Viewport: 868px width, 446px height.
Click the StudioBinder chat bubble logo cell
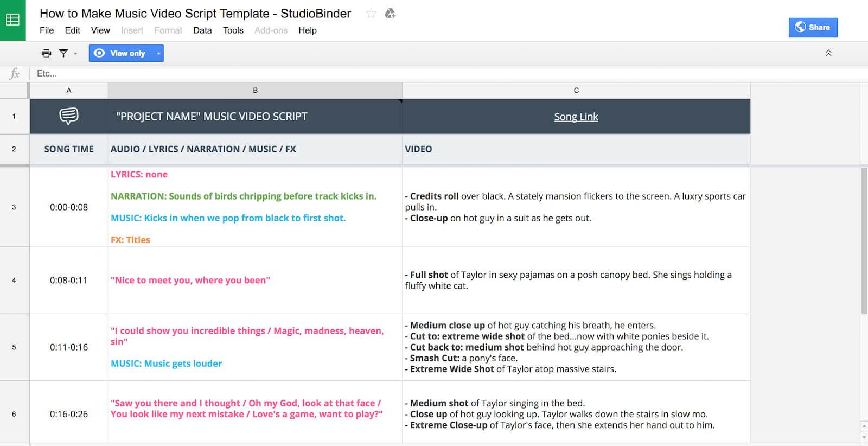(69, 116)
